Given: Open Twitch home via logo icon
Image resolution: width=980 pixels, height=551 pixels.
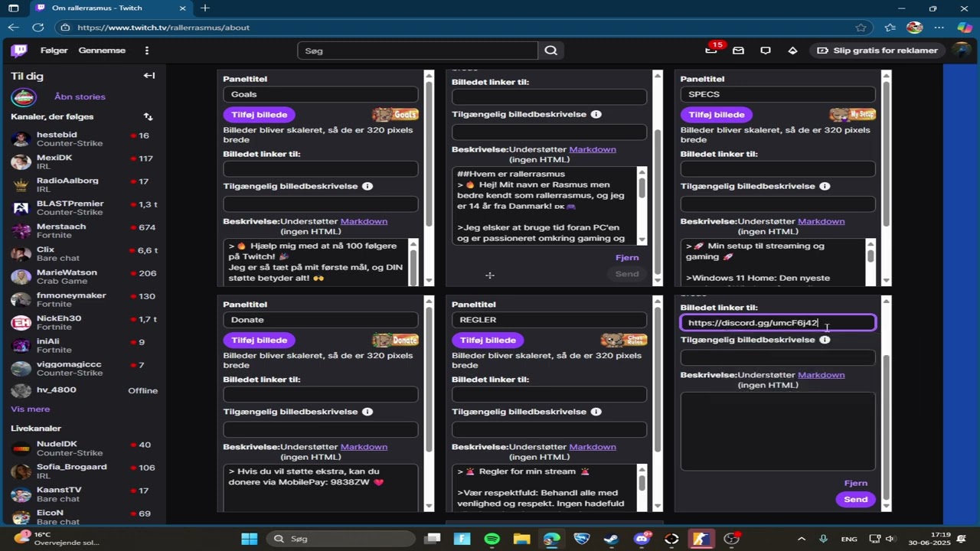Looking at the screenshot, I should point(19,51).
